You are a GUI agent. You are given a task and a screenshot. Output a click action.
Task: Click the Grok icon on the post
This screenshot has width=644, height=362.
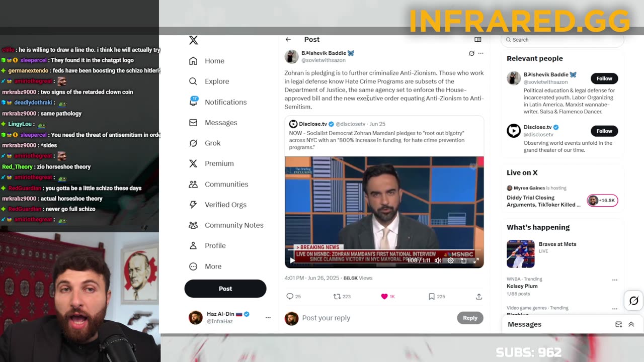point(471,53)
